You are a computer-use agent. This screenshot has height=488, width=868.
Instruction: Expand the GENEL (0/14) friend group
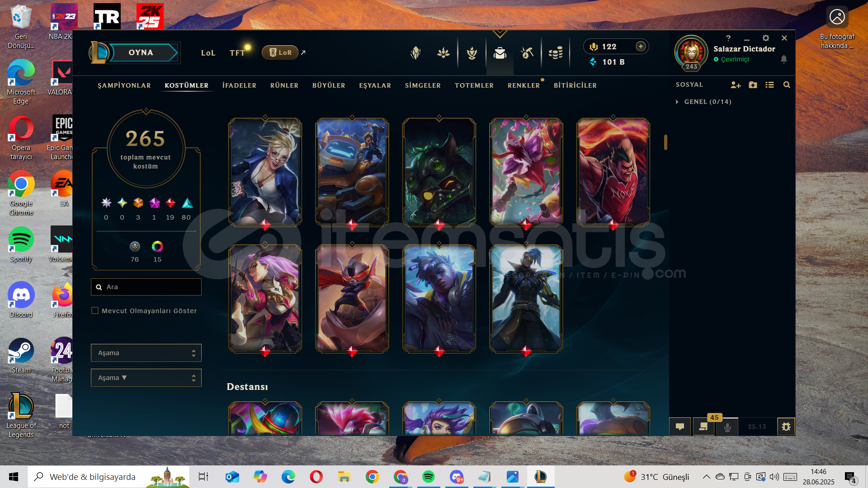pyautogui.click(x=703, y=102)
